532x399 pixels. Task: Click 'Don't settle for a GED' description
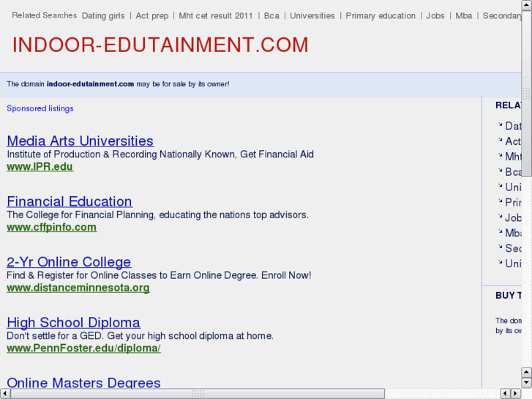pyautogui.click(x=140, y=335)
